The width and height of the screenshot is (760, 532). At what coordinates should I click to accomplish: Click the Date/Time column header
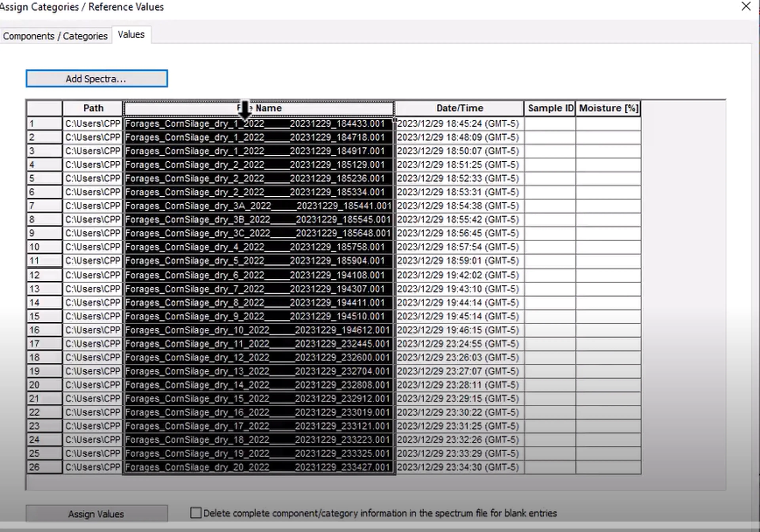(459, 108)
